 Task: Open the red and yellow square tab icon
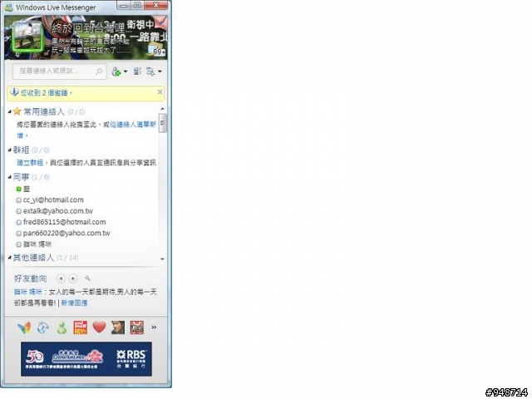(x=81, y=328)
